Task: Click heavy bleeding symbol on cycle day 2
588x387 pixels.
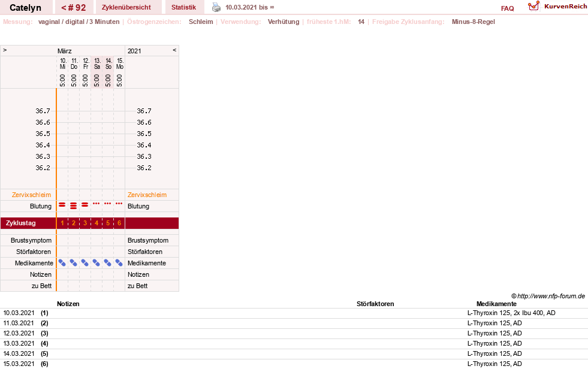Action: click(74, 205)
